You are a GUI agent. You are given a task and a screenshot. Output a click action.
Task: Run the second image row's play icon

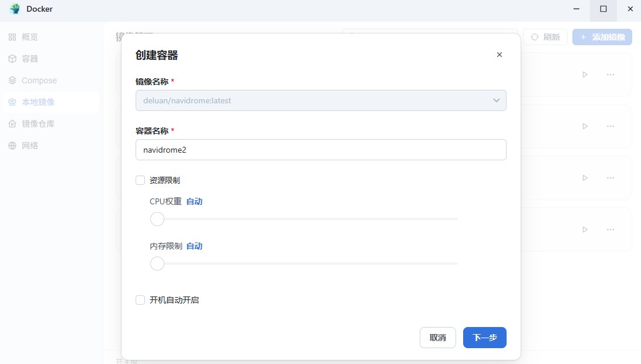coord(585,126)
